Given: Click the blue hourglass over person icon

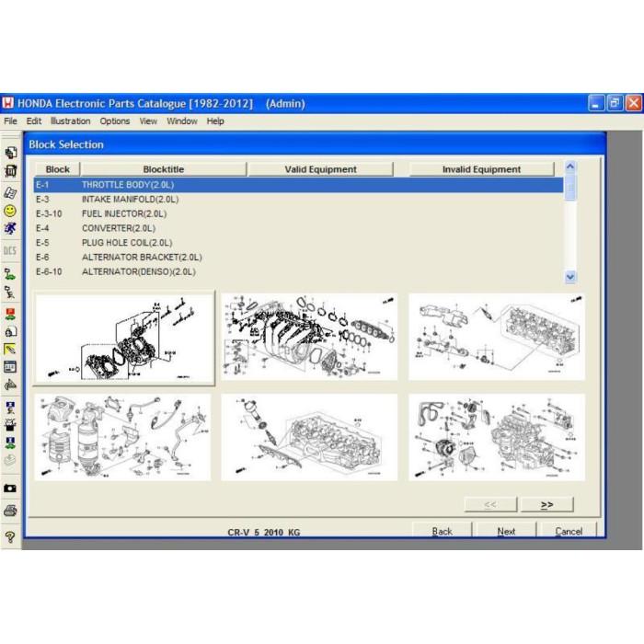Looking at the screenshot, I should click(x=10, y=407).
